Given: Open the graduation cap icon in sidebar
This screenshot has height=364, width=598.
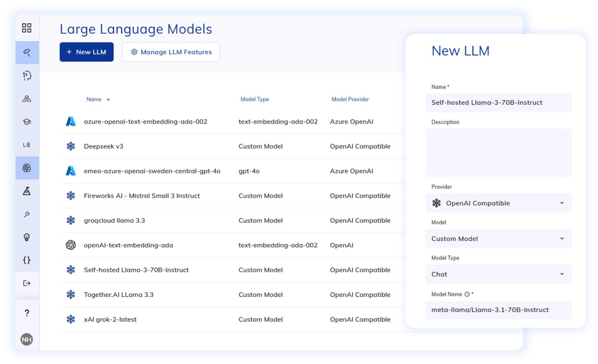Looking at the screenshot, I should [x=27, y=122].
